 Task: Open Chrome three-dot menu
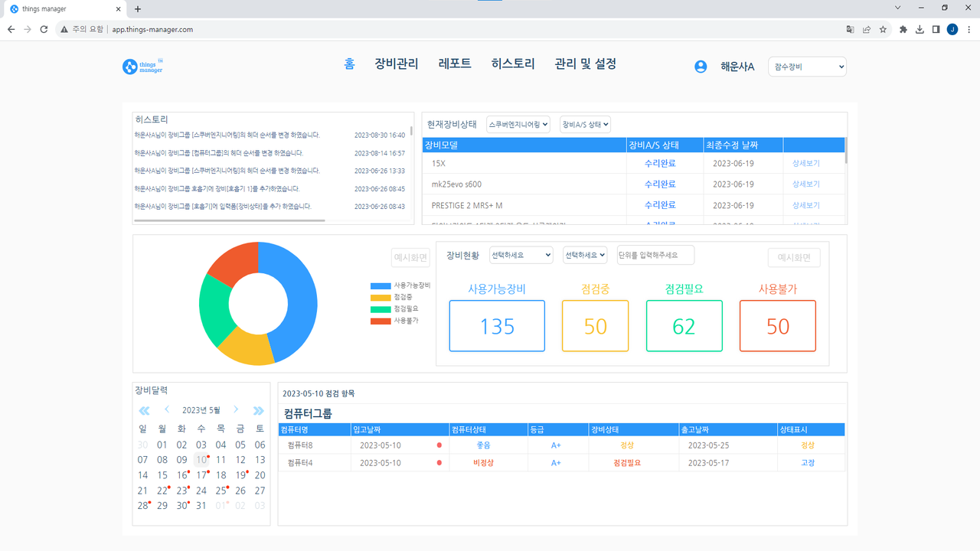click(x=969, y=29)
